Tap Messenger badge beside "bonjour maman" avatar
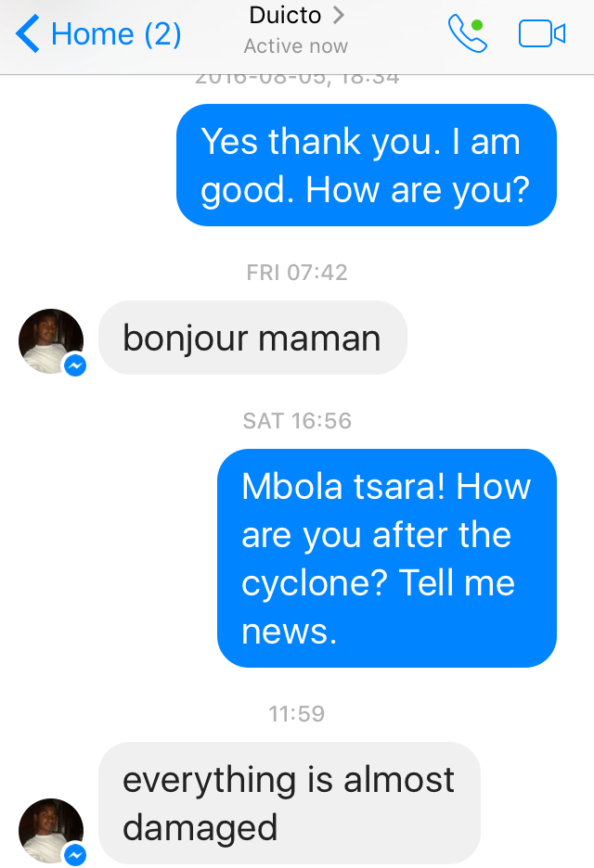Viewport: 594px width, 868px height. [75, 366]
